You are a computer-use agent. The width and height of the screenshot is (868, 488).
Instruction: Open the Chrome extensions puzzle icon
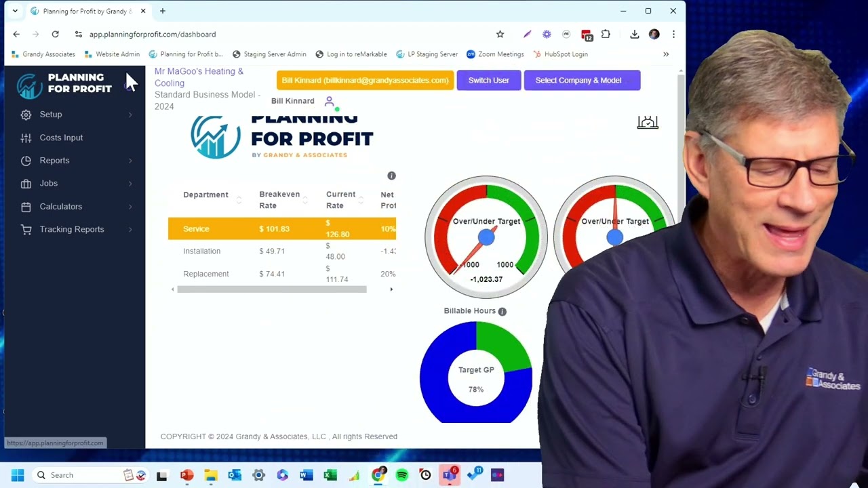606,34
